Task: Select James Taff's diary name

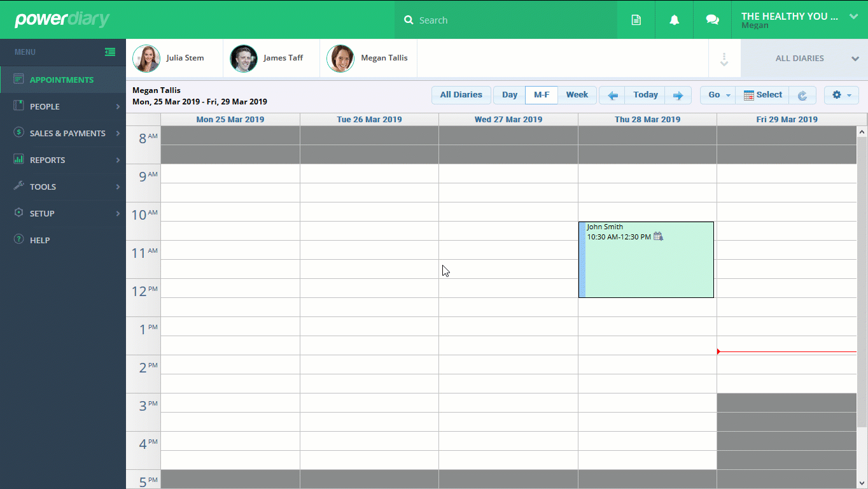Action: point(283,58)
